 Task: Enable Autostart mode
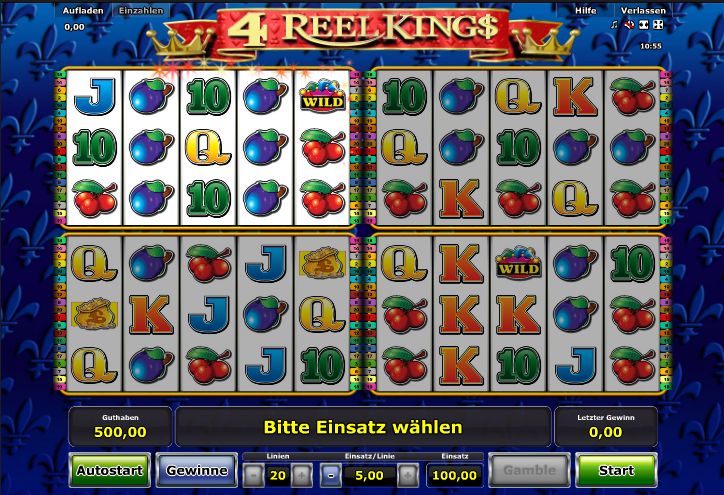pyautogui.click(x=109, y=470)
